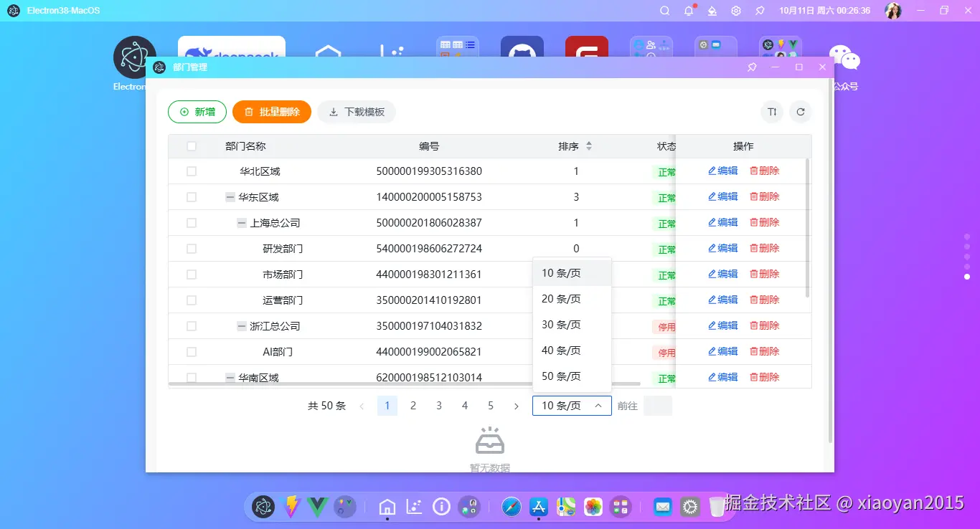Select 30 条/页 from the dropdown list
Viewport: 980px width, 529px height.
pyautogui.click(x=562, y=324)
